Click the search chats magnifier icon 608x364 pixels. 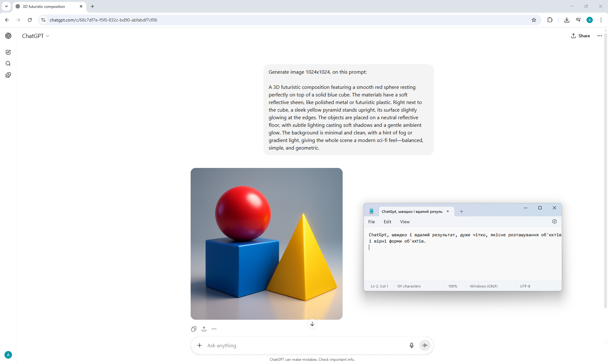coord(8,64)
